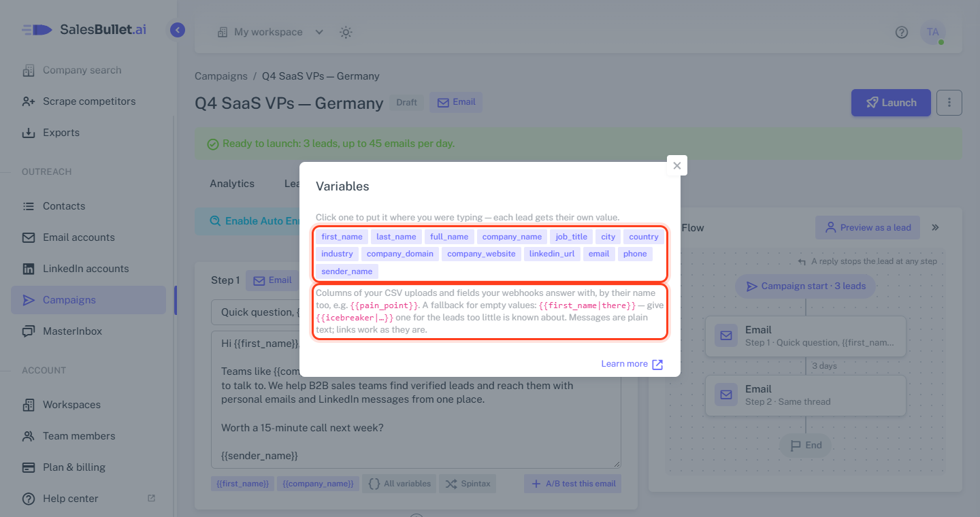Launch the campaign
The width and height of the screenshot is (980, 517).
(891, 103)
